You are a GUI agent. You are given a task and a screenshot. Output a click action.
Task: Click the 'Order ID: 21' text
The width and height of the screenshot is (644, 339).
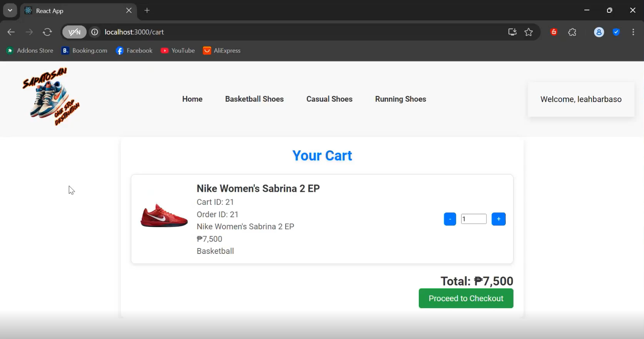[217, 214]
